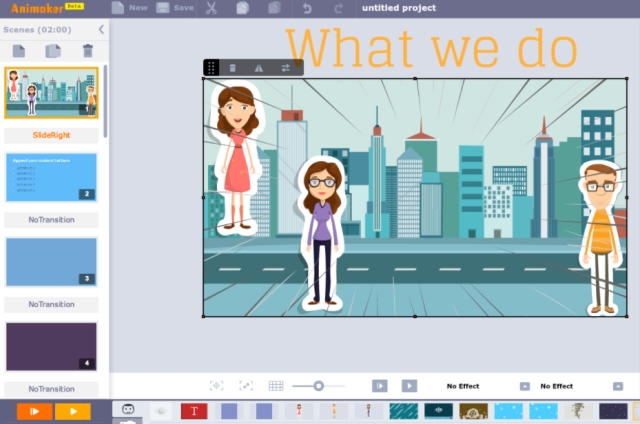The width and height of the screenshot is (640, 424).
Task: Open the characters tab in bottom library
Action: 128,410
